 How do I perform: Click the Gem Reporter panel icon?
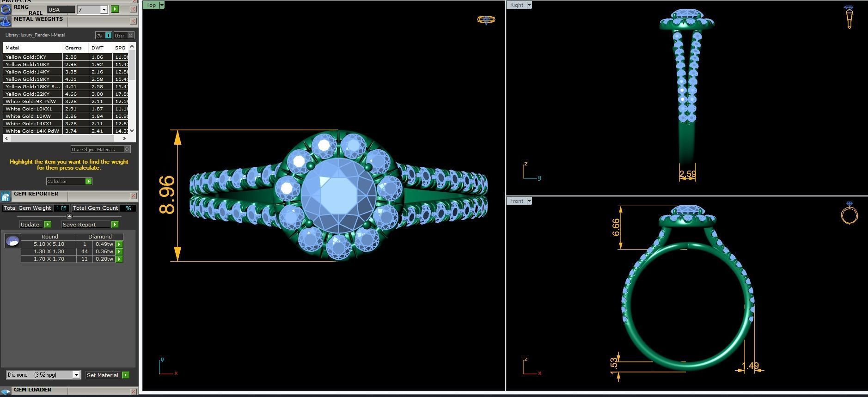tap(6, 196)
